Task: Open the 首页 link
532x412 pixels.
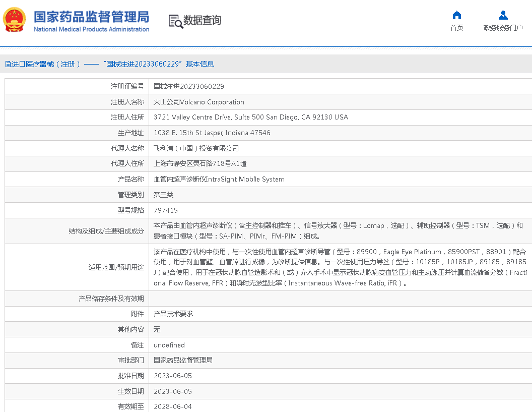Action: [456, 28]
